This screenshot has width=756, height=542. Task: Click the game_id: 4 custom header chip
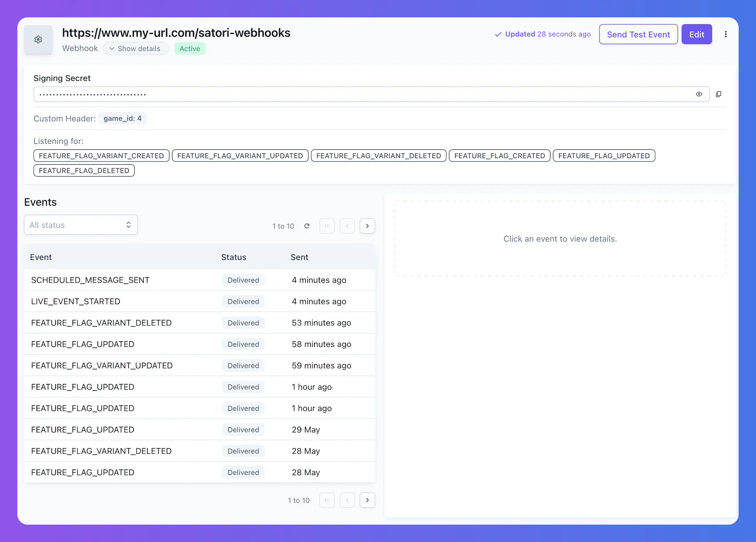(x=122, y=118)
